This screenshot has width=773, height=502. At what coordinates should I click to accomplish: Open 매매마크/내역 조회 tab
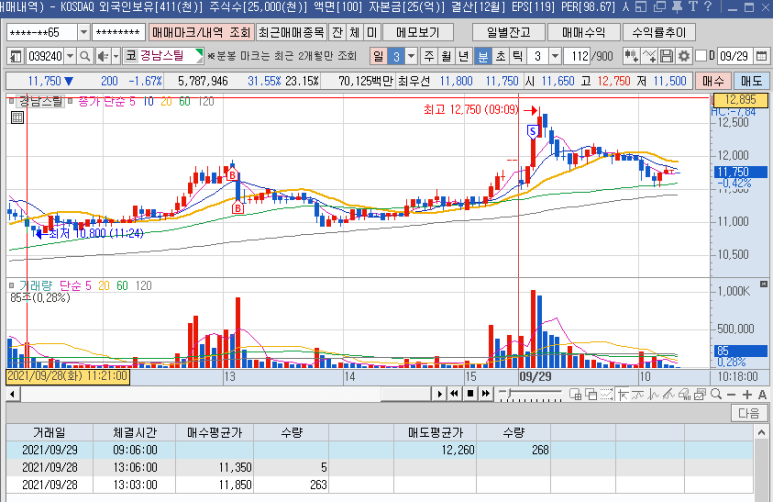tap(201, 33)
